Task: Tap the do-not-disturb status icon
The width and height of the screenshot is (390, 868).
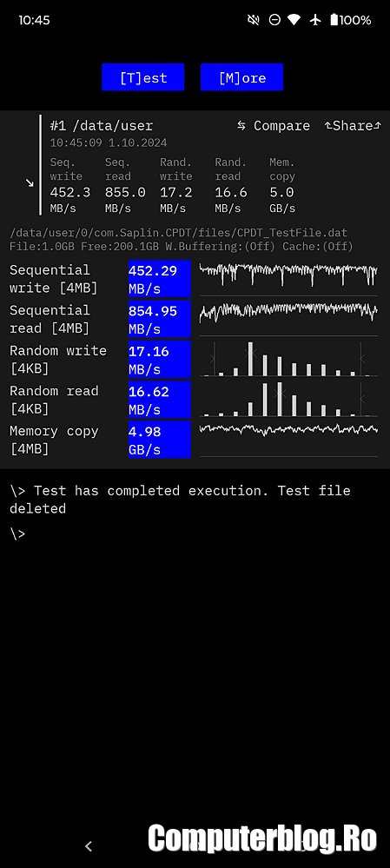Action: click(x=274, y=20)
